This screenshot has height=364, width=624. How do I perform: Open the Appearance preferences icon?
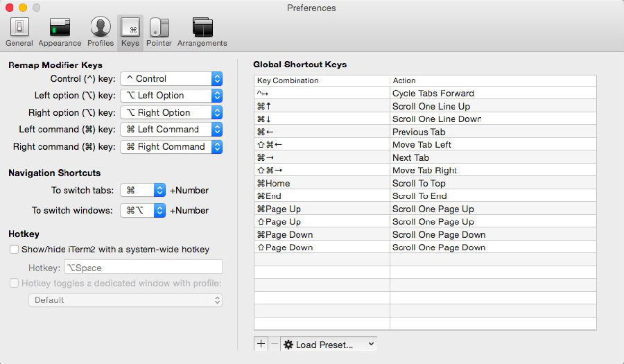pos(60,32)
